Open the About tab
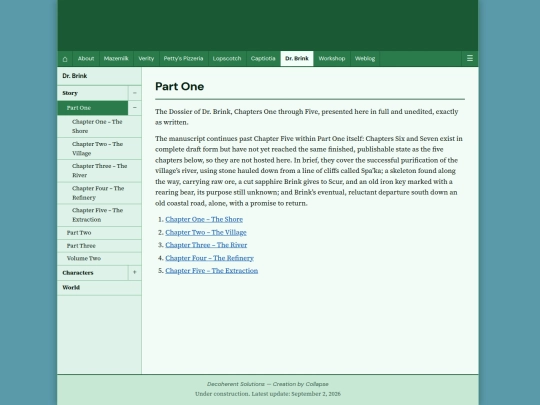This screenshot has width=540, height=405. (86, 59)
